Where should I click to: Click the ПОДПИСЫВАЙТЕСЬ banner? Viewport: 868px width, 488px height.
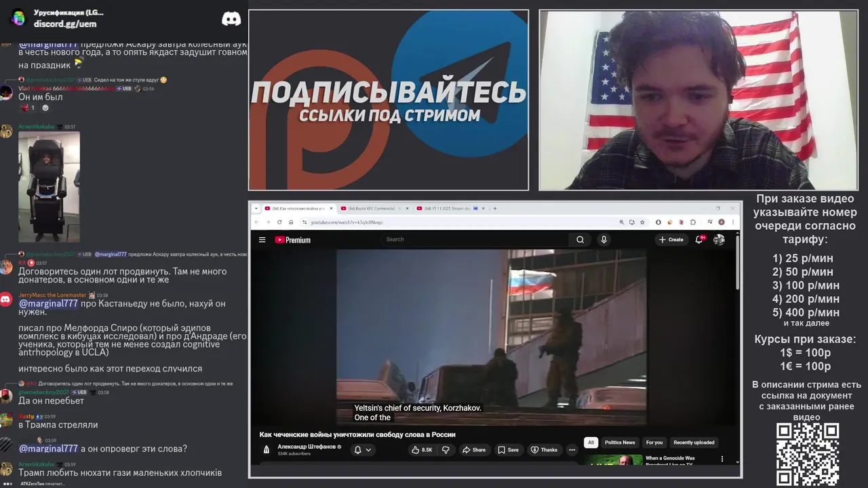click(x=389, y=92)
